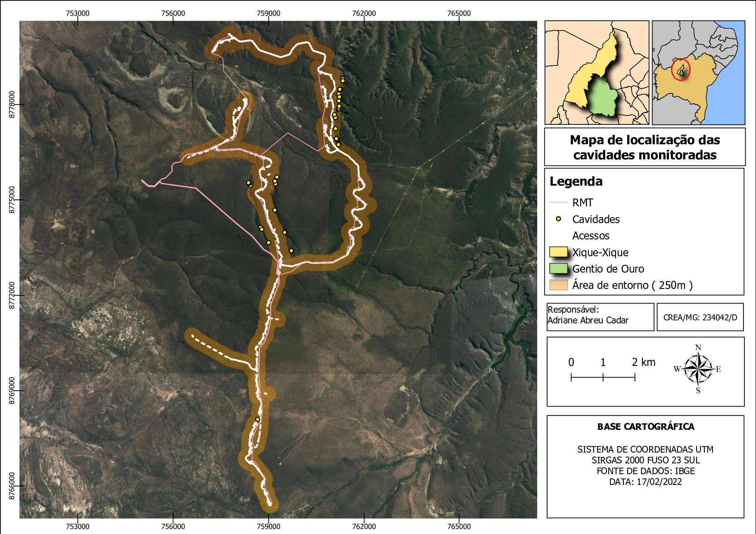The height and width of the screenshot is (534, 756).
Task: Click the letter N atop the compass
Action: 698,348
